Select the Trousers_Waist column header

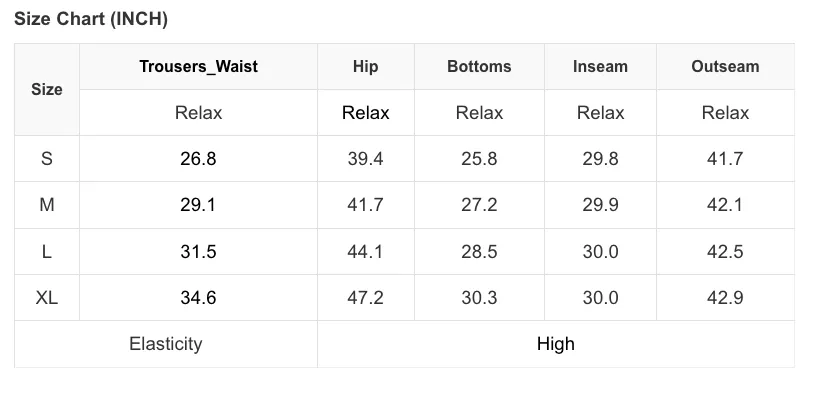tap(198, 67)
